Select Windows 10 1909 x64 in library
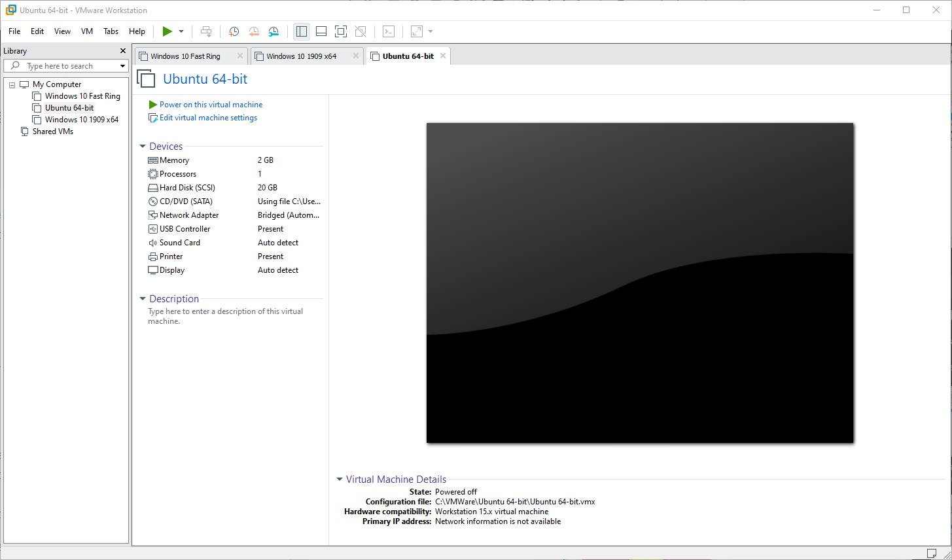 coord(81,120)
